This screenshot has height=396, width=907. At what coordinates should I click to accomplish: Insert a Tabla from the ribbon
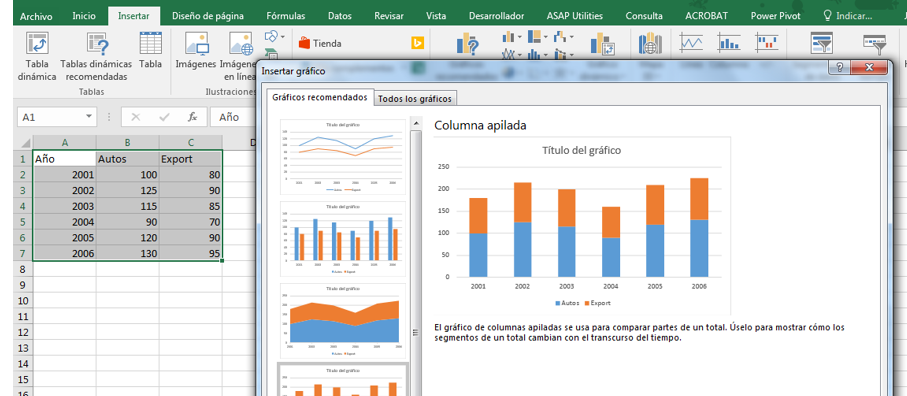(x=150, y=43)
